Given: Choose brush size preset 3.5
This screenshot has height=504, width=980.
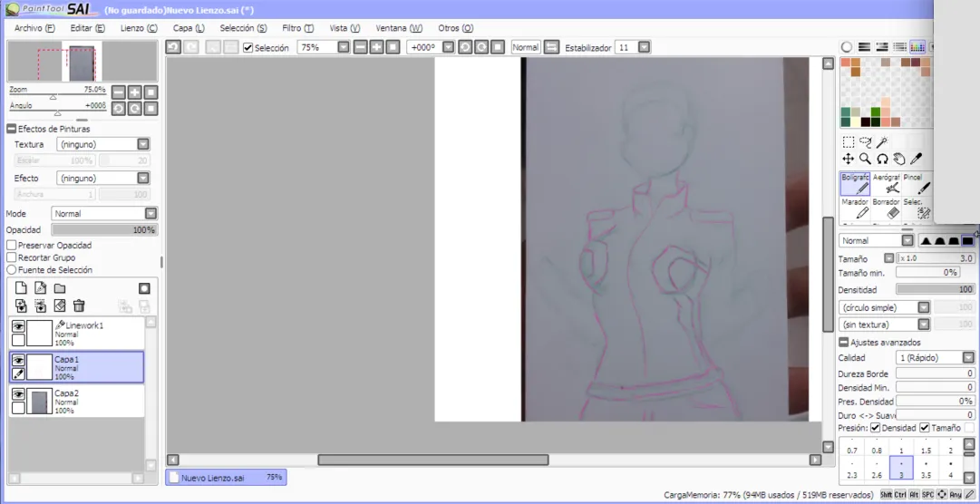Looking at the screenshot, I should pos(926,469).
